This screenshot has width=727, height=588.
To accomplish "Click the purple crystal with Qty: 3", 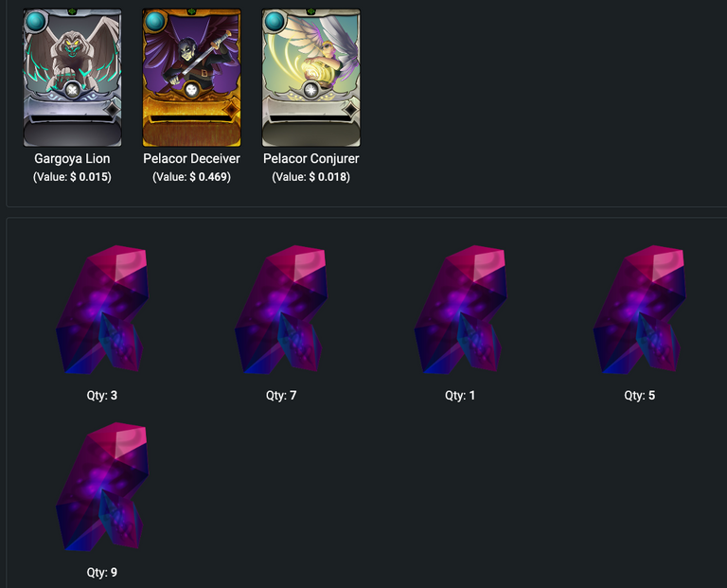I will click(102, 310).
